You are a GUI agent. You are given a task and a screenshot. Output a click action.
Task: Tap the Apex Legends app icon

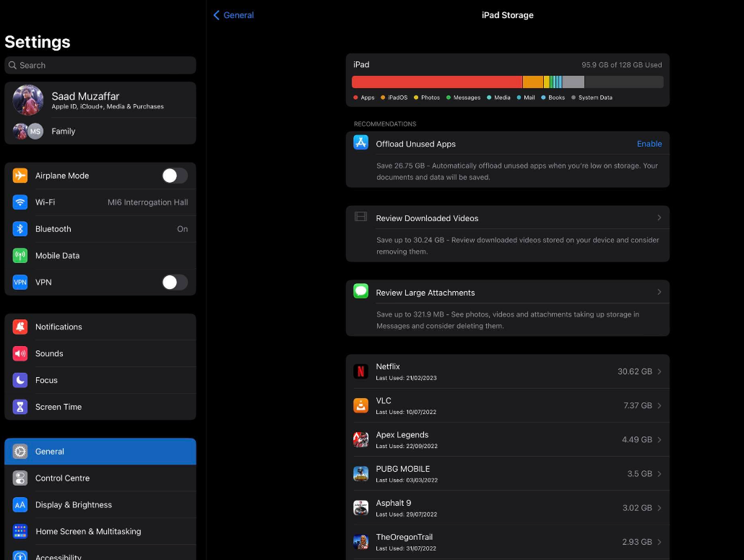[360, 439]
